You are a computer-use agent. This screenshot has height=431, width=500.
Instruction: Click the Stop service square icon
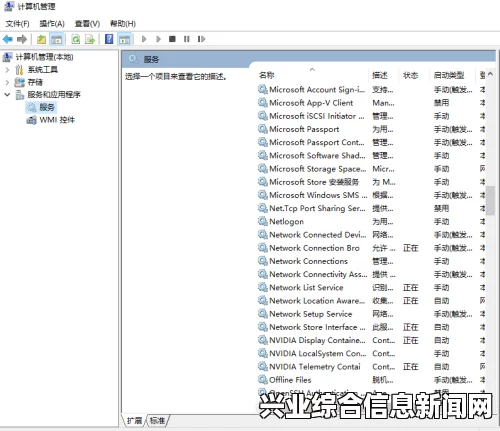point(172,39)
